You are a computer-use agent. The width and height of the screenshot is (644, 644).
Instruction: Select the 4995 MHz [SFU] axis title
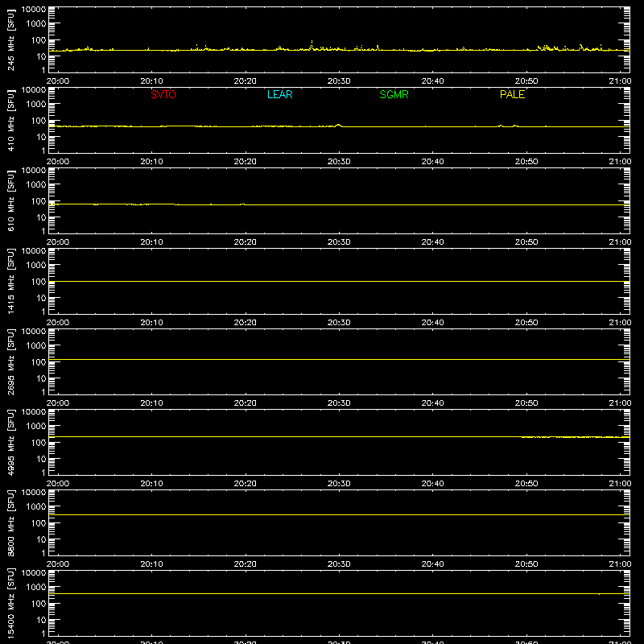tap(11, 442)
